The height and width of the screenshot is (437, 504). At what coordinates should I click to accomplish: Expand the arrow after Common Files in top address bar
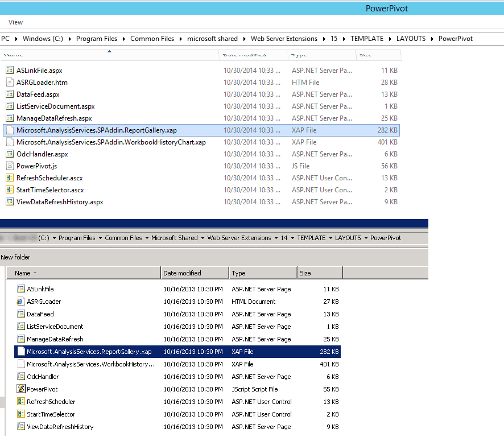tap(181, 39)
